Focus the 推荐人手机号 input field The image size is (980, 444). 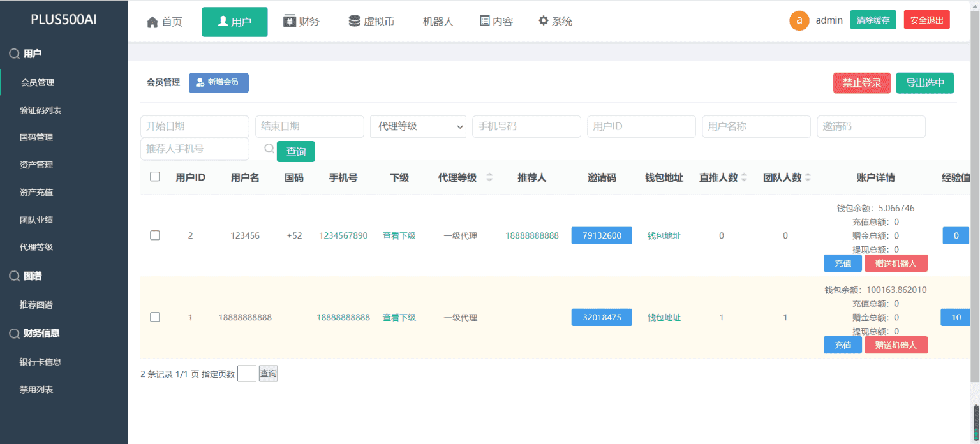195,149
